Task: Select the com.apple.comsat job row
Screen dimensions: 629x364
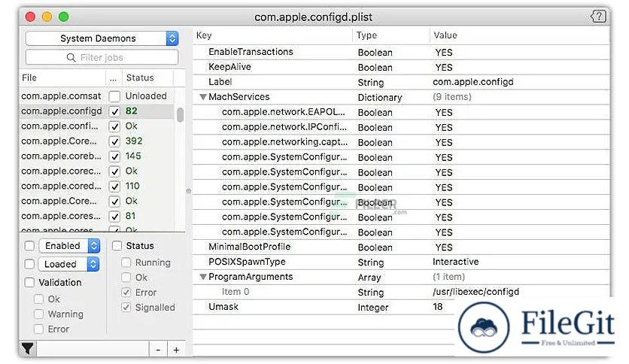Action: click(x=96, y=96)
